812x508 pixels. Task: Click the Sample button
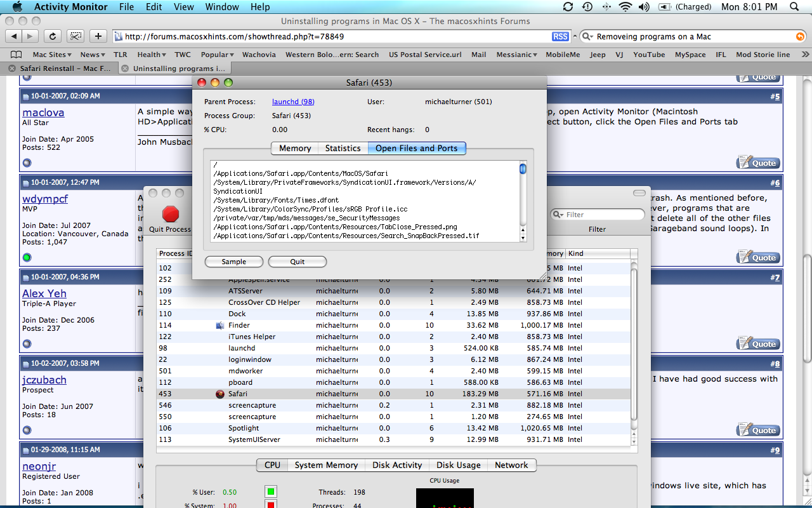click(234, 262)
